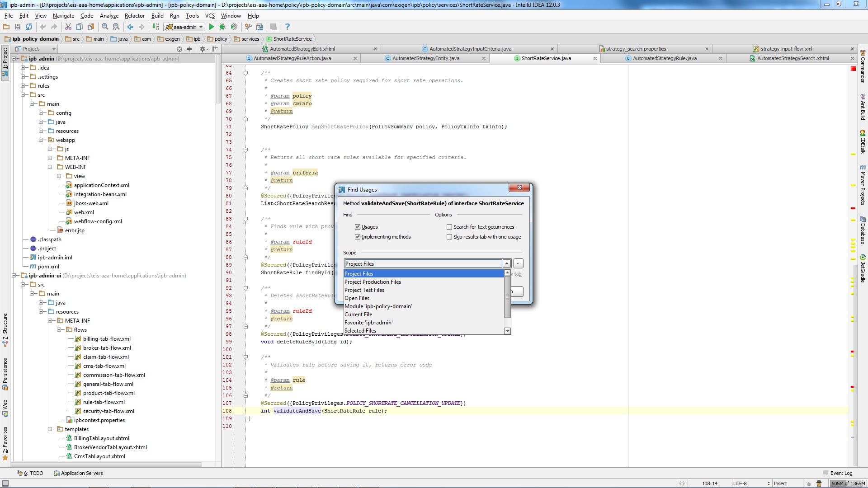Open the Event Log
This screenshot has width=868, height=488.
pyautogui.click(x=838, y=473)
